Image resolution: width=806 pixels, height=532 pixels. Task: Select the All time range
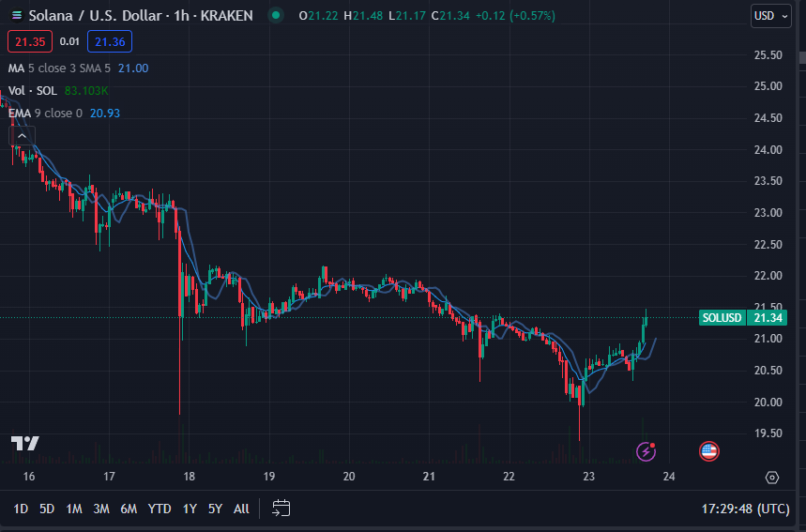point(241,509)
